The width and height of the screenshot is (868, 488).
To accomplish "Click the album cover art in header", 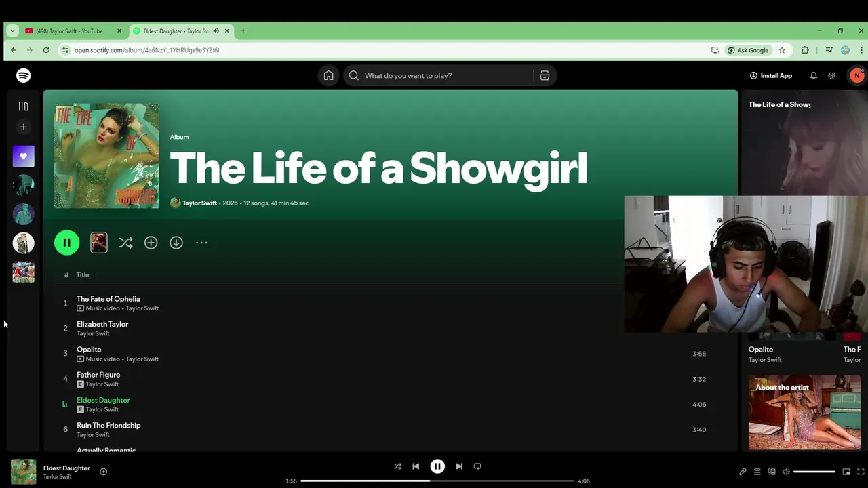I will coord(107,156).
